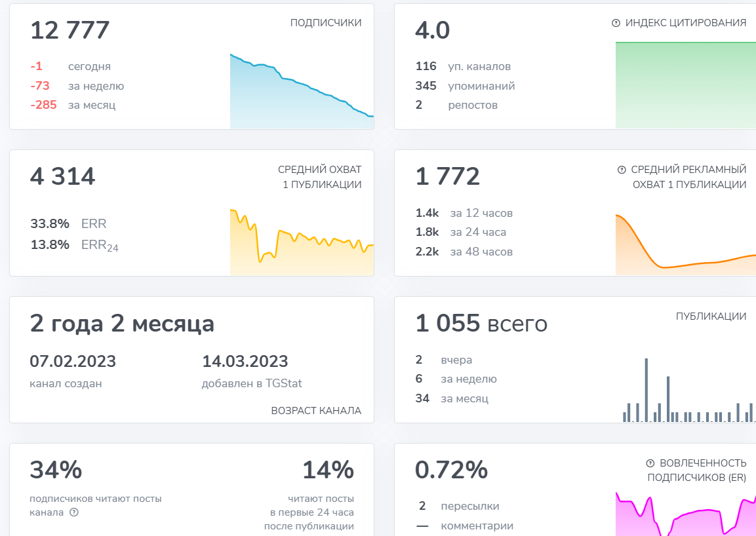Image resolution: width=756 pixels, height=536 pixels.
Task: Click the 'добавлен в TGStat' label
Action: coord(252,384)
